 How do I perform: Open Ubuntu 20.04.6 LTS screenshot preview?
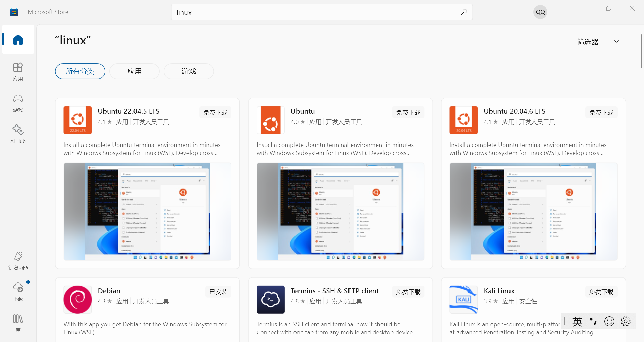pos(534,212)
